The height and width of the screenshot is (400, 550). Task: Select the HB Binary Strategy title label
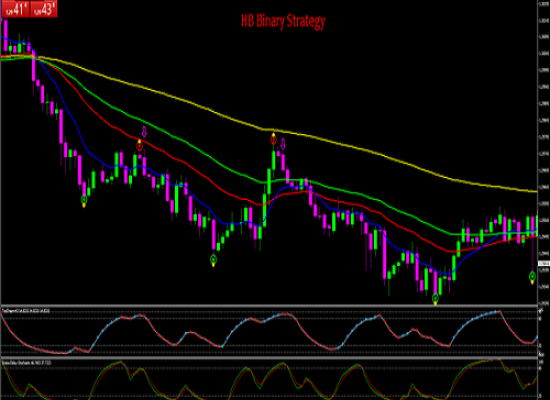coord(283,21)
